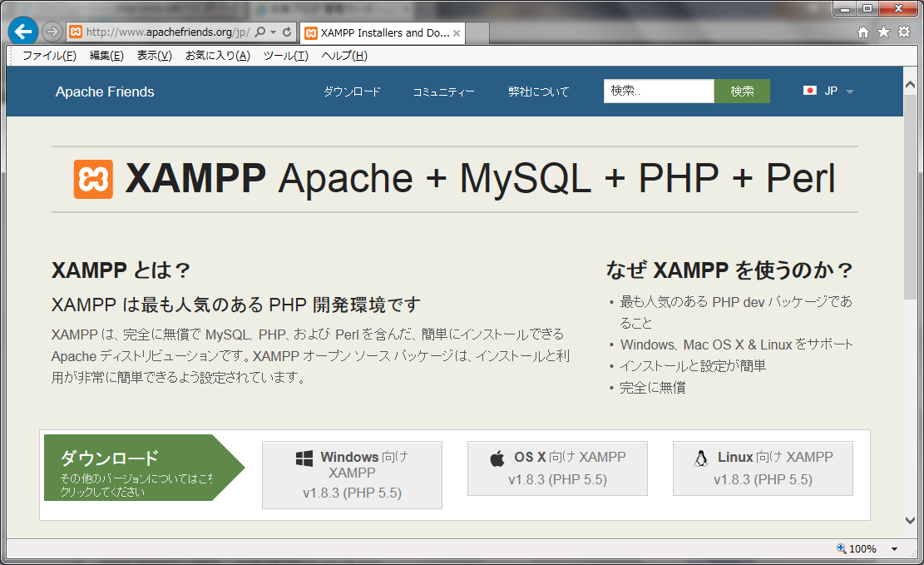
Task: Open the 100% zoom level dropdown arrow
Action: click(895, 549)
